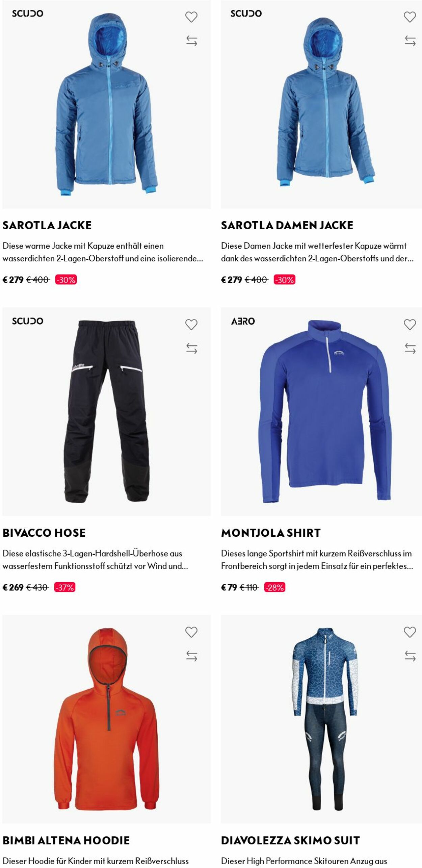Screen dimensions: 422x868
Task: Add Diavolezza Skimo Suit to favorites
Action: click(410, 632)
